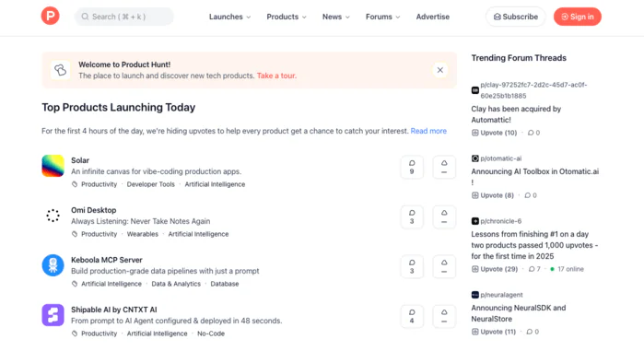644x351 pixels.
Task: Open Lessons from finishing #1 thread title
Action: [534, 245]
